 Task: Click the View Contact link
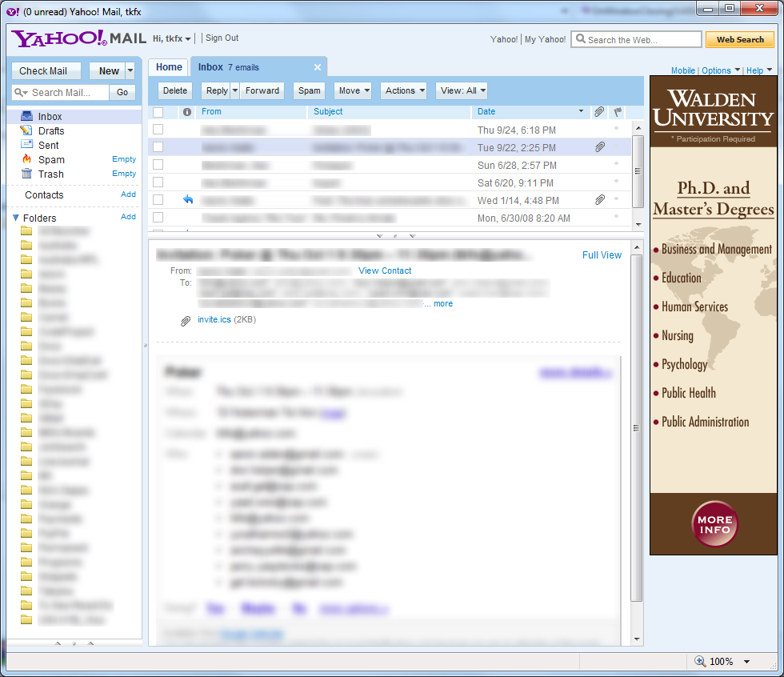(x=385, y=270)
